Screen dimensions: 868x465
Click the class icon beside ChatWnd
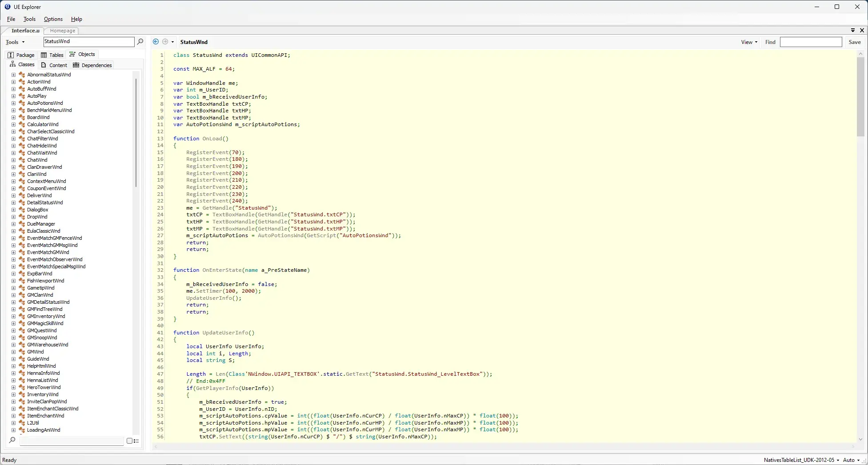point(22,160)
